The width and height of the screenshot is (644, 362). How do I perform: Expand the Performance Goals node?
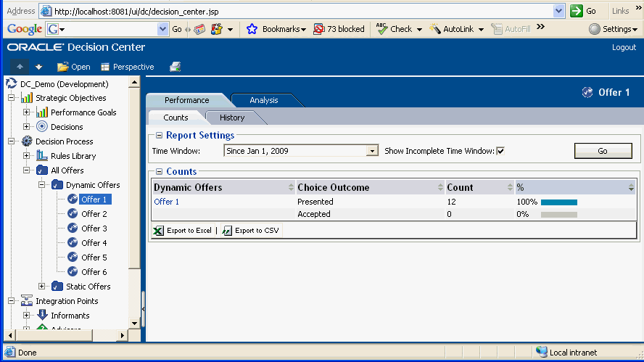[26, 112]
